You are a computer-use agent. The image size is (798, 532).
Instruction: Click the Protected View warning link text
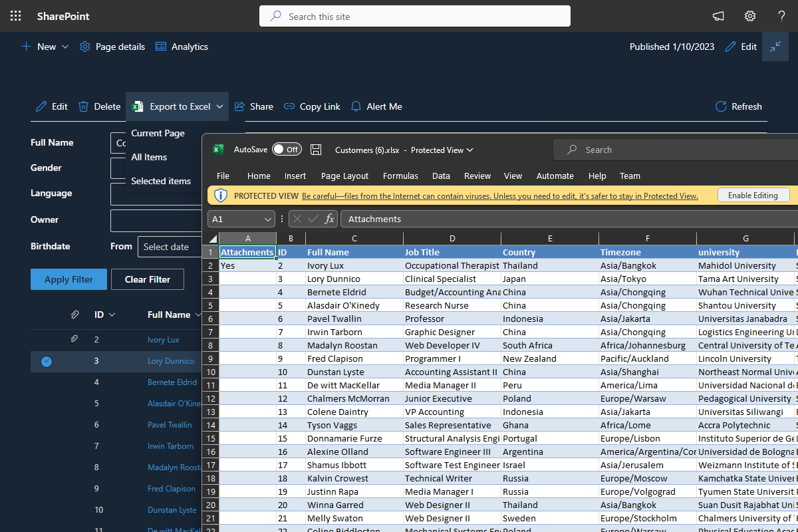500,196
